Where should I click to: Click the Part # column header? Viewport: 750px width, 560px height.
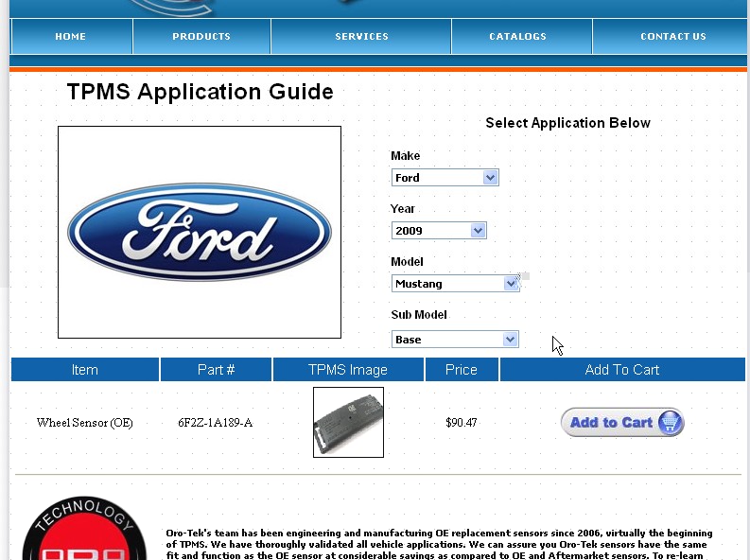pyautogui.click(x=216, y=370)
